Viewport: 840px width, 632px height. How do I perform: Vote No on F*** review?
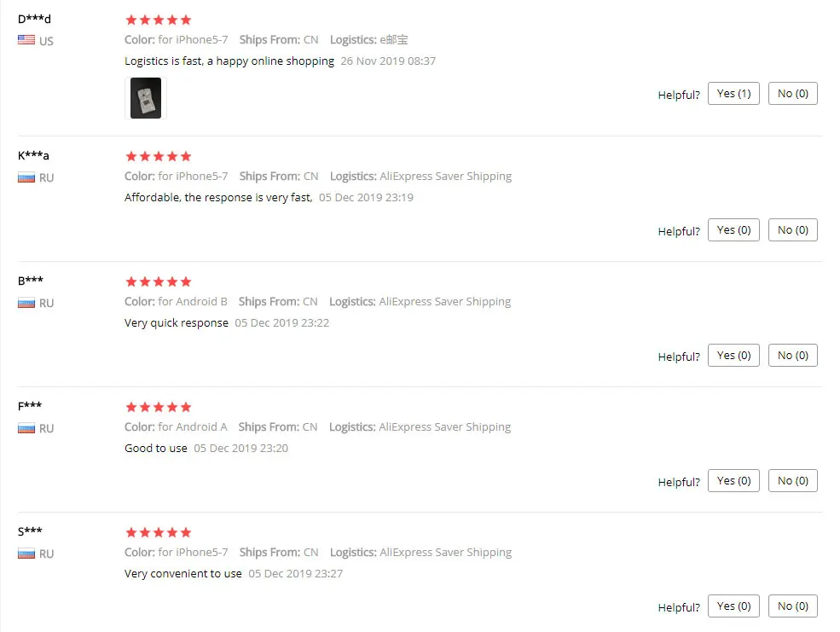tap(793, 481)
